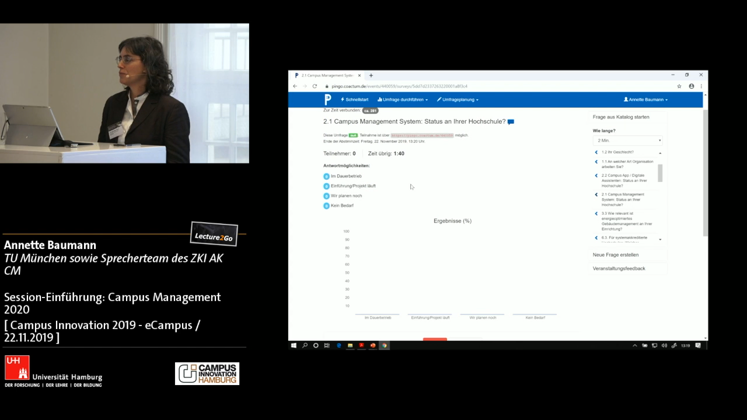Bookmark page with the star icon
Screen dimensions: 747x420
pyautogui.click(x=679, y=87)
